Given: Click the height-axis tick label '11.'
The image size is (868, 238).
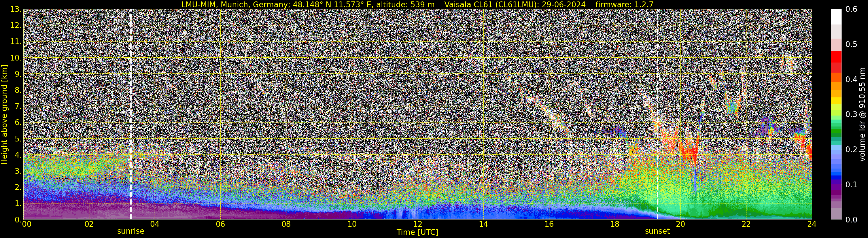Looking at the screenshot, I should (16, 42).
